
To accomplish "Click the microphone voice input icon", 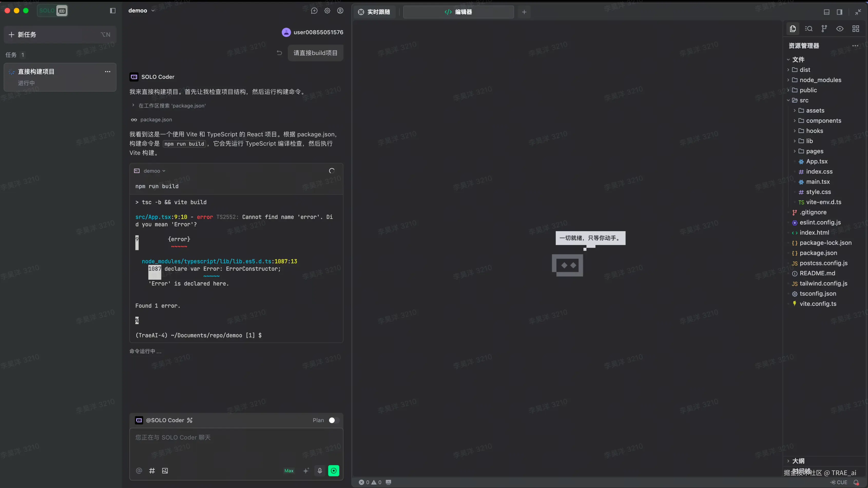I will point(320,471).
